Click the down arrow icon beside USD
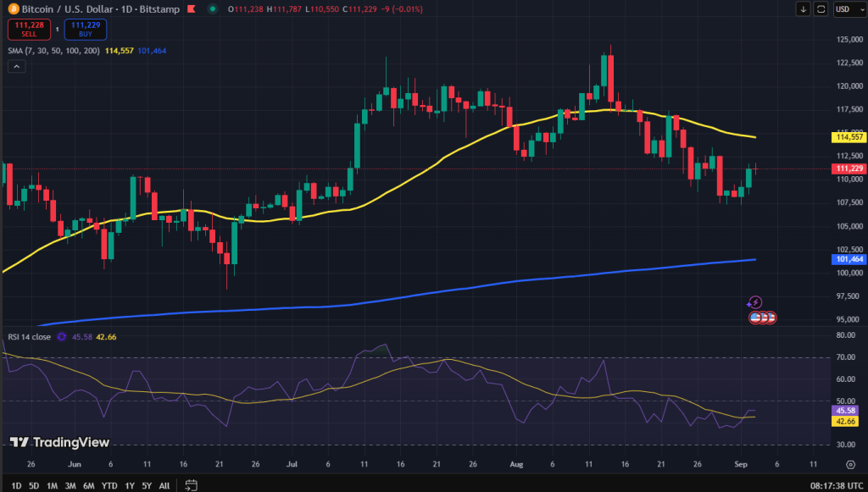868x492 pixels. pyautogui.click(x=803, y=9)
